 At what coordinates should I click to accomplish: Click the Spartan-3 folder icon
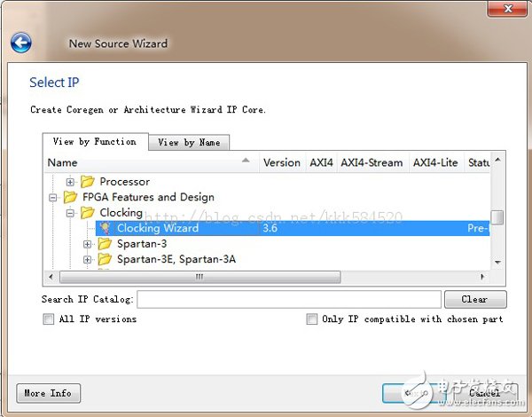point(105,244)
